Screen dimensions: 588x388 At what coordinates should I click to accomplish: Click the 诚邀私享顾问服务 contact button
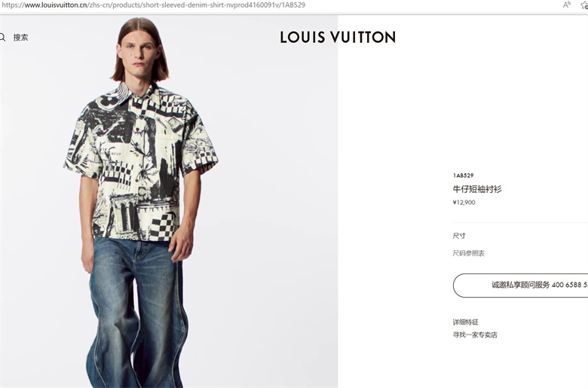[520, 286]
